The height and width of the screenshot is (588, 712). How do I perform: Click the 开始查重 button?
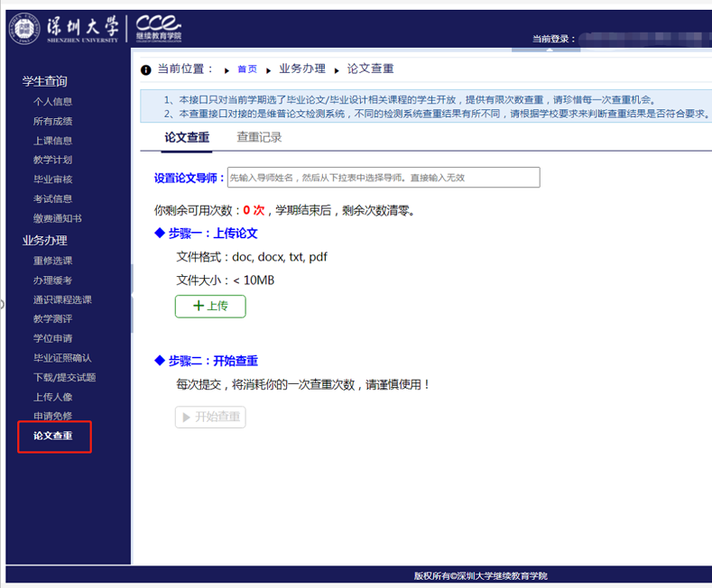coord(210,417)
